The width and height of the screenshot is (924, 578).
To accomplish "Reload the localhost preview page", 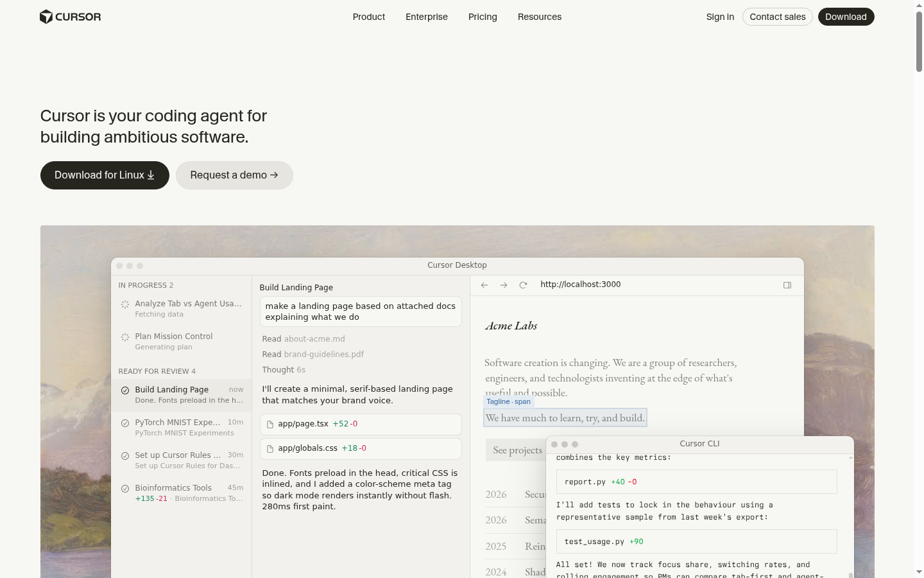I will (x=523, y=285).
